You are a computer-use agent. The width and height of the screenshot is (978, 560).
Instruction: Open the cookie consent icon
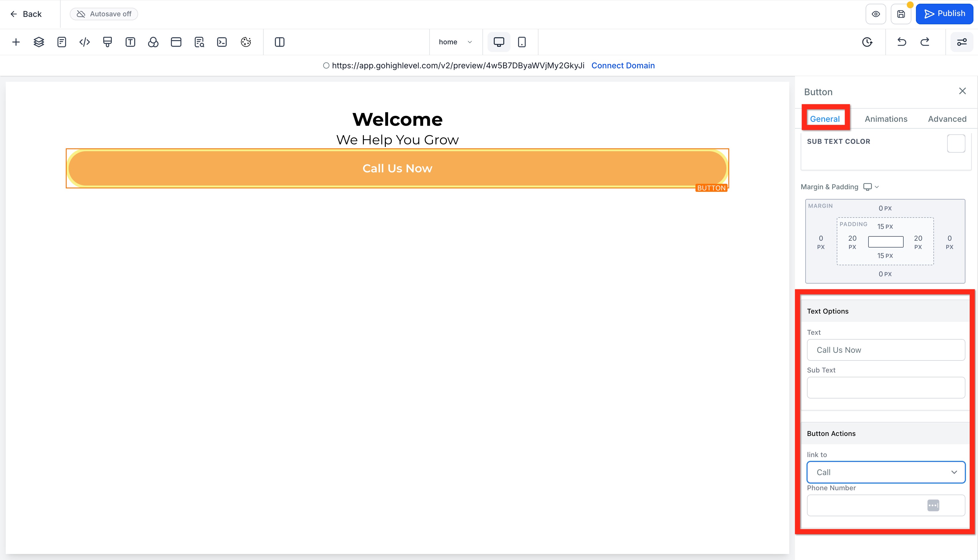tap(246, 42)
